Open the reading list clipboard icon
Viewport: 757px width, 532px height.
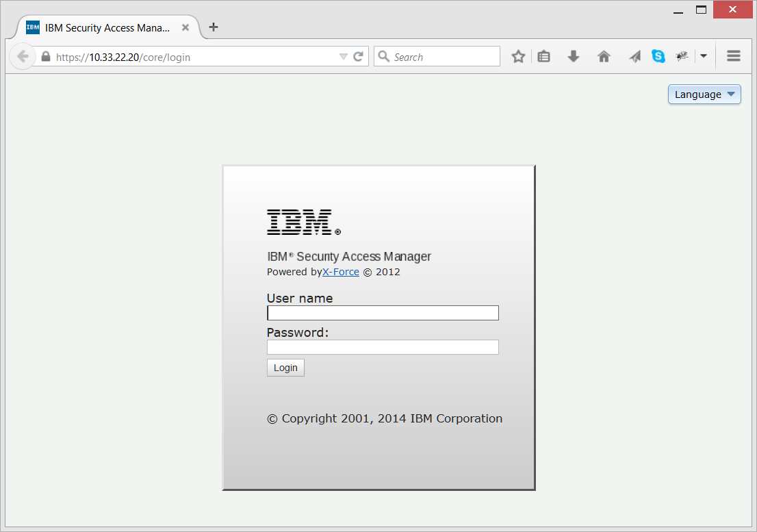click(x=543, y=55)
